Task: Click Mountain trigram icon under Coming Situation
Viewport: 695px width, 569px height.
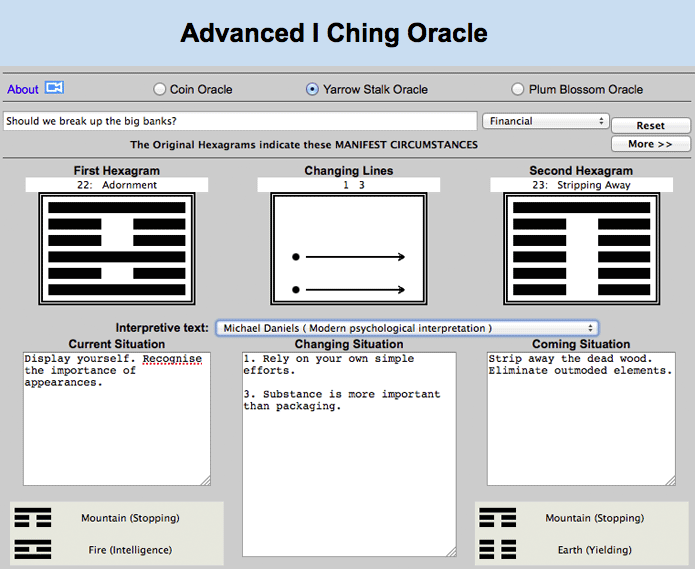Action: pyautogui.click(x=498, y=518)
